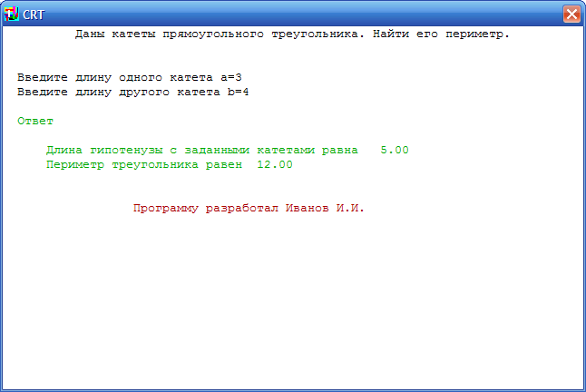Click the CRT application icon in title bar
This screenshot has height=392, width=586.
(x=12, y=15)
